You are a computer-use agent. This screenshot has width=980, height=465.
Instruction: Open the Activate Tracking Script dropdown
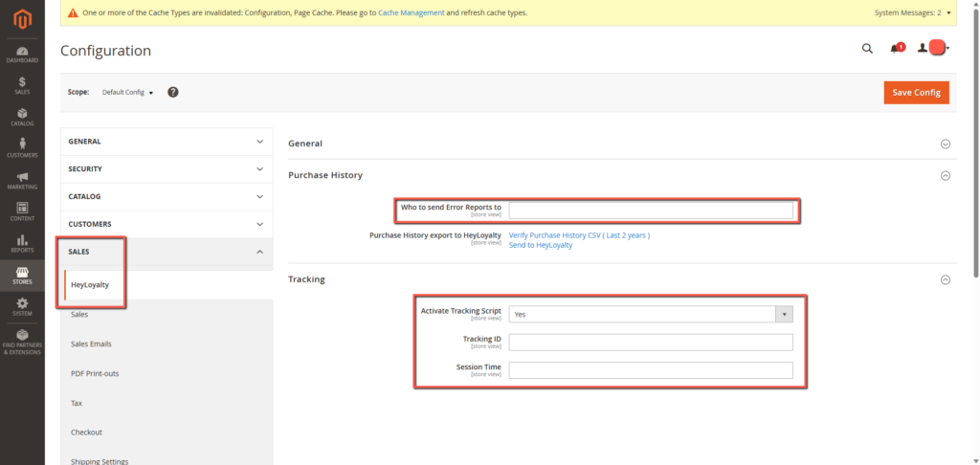click(x=651, y=314)
